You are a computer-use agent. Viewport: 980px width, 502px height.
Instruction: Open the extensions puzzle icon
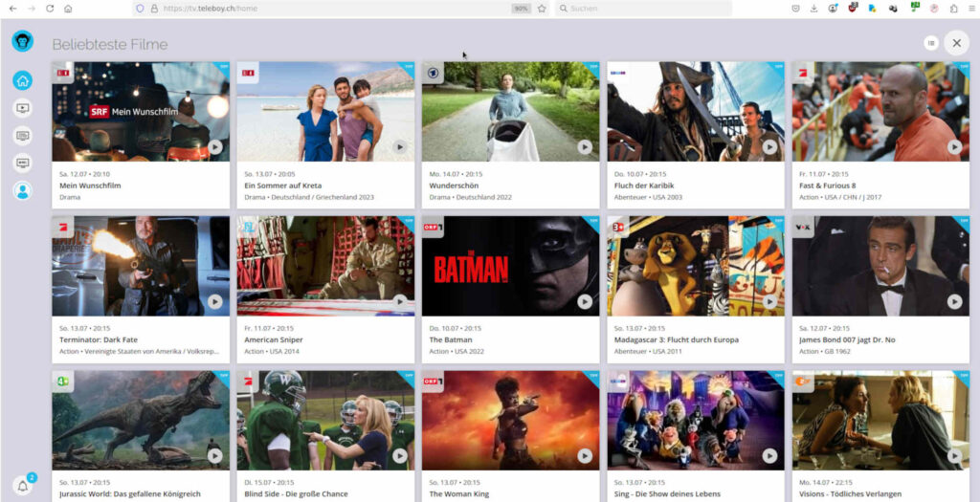tap(953, 8)
